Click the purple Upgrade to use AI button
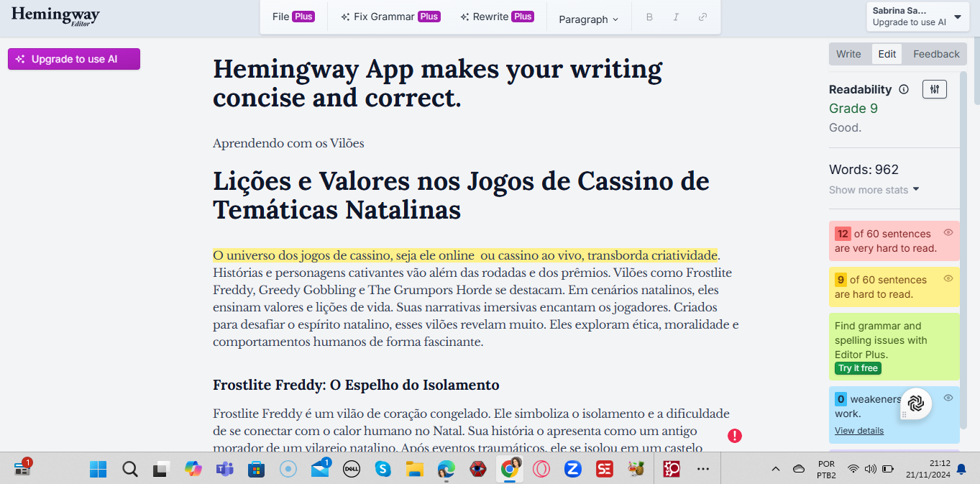 (74, 59)
